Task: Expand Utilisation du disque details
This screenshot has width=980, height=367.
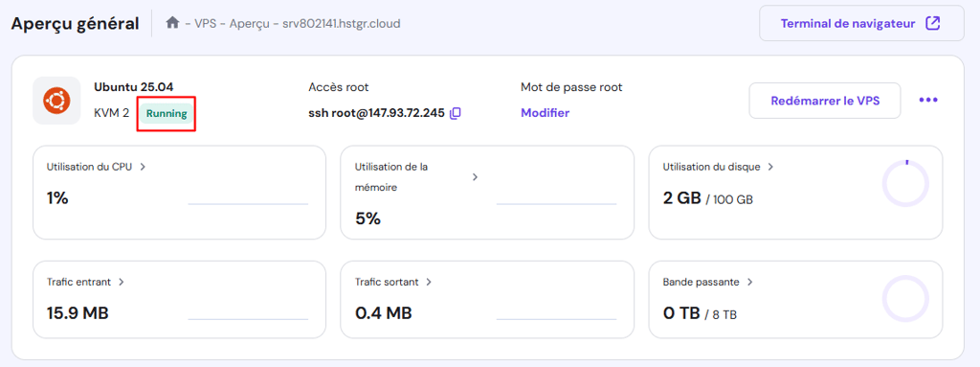Action: [x=770, y=168]
